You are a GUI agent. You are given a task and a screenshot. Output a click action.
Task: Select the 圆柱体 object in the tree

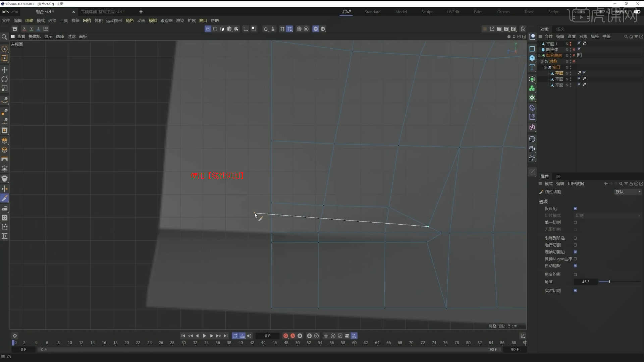(552, 50)
